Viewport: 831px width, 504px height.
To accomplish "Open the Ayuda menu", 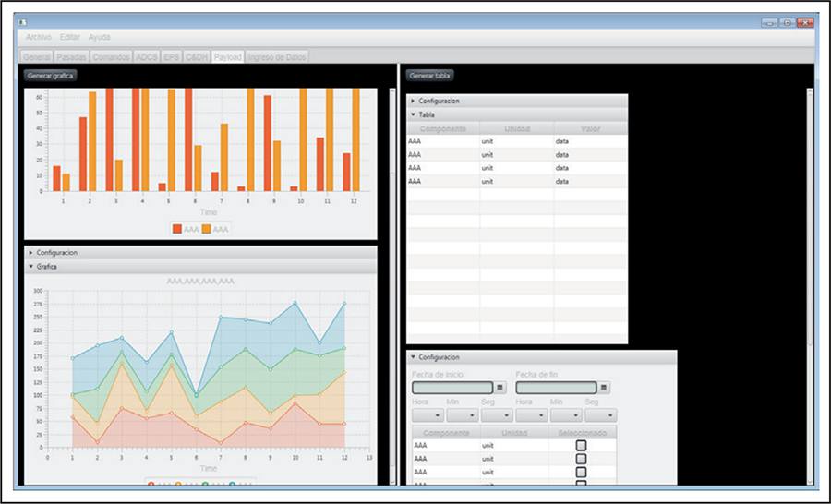I will point(99,37).
